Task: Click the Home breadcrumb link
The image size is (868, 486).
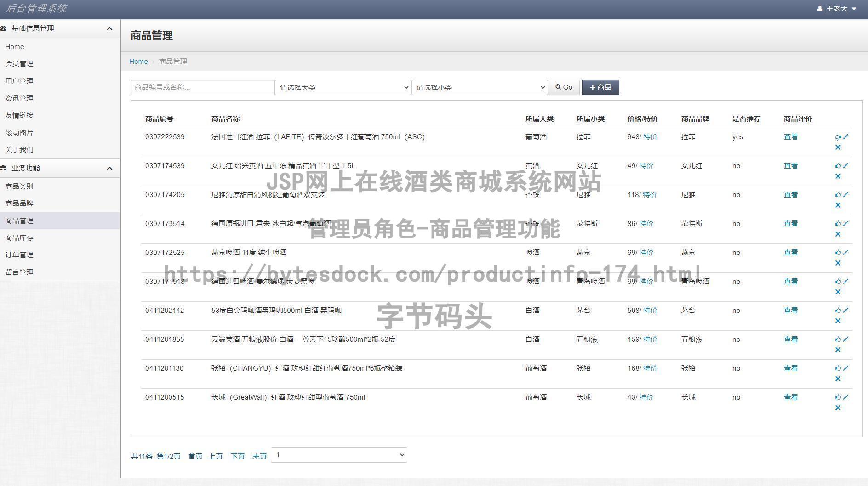Action: (138, 61)
